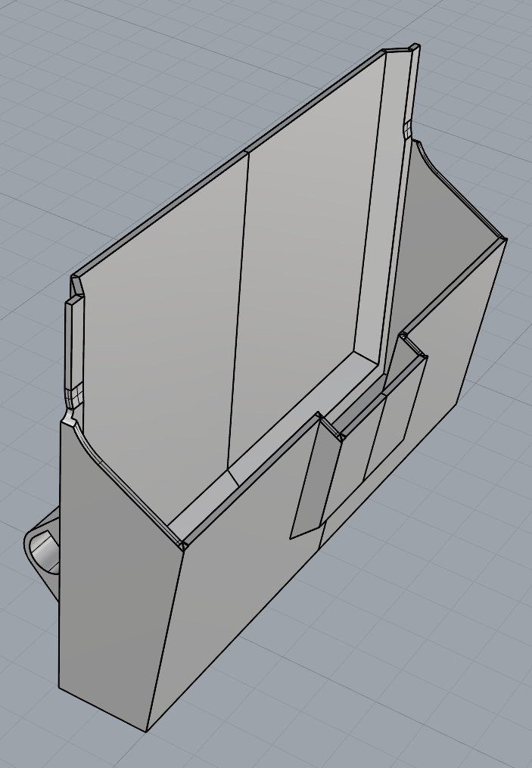This screenshot has width=532, height=768.
Task: Click the cylindrical mounting loop at lower left
Action: point(44,549)
